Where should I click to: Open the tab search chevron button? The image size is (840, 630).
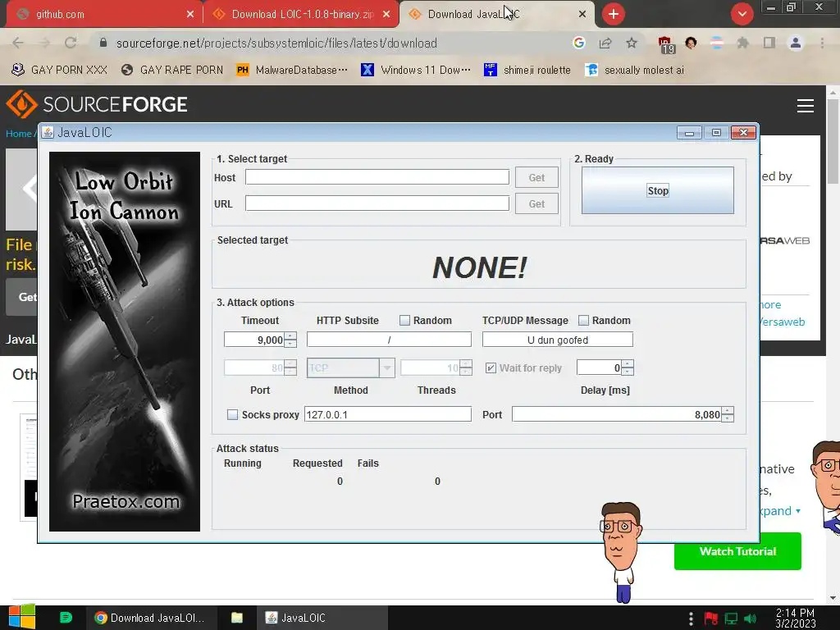(x=742, y=14)
